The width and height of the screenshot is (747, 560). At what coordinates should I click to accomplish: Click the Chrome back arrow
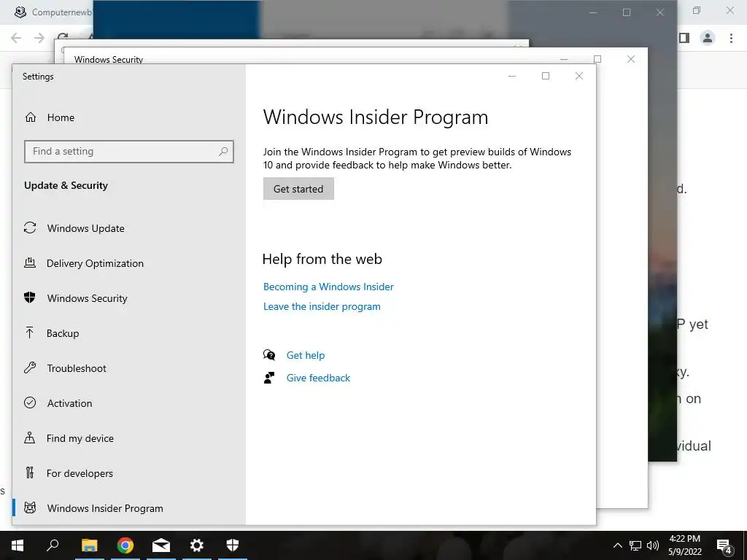pos(16,38)
